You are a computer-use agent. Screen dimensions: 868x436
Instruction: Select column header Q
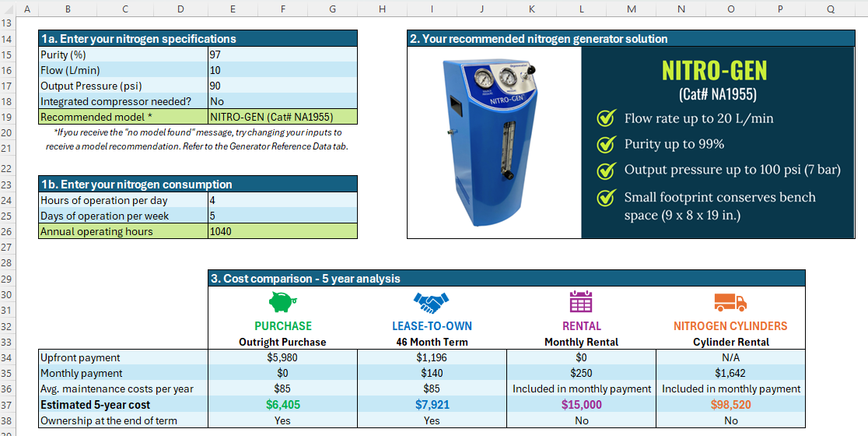(831, 9)
